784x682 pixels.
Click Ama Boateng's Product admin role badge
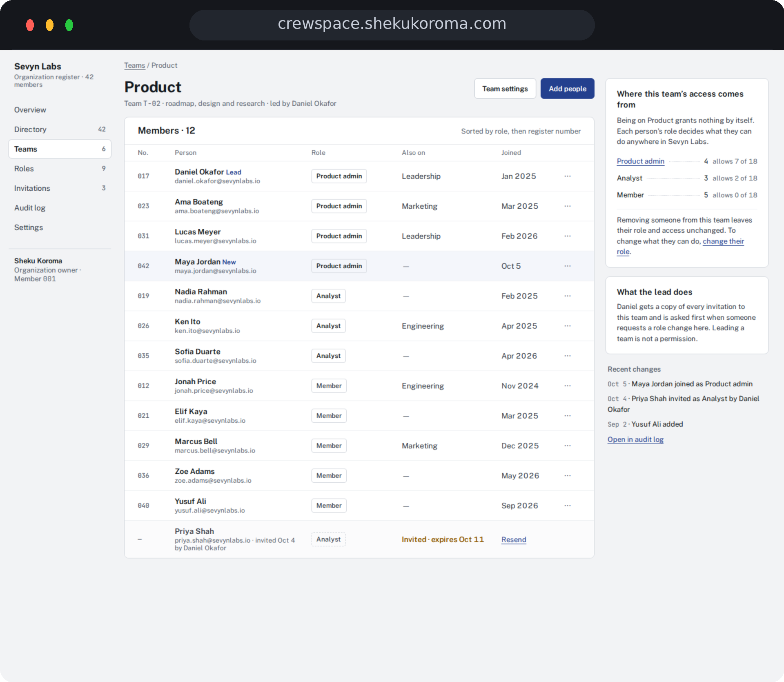(339, 206)
